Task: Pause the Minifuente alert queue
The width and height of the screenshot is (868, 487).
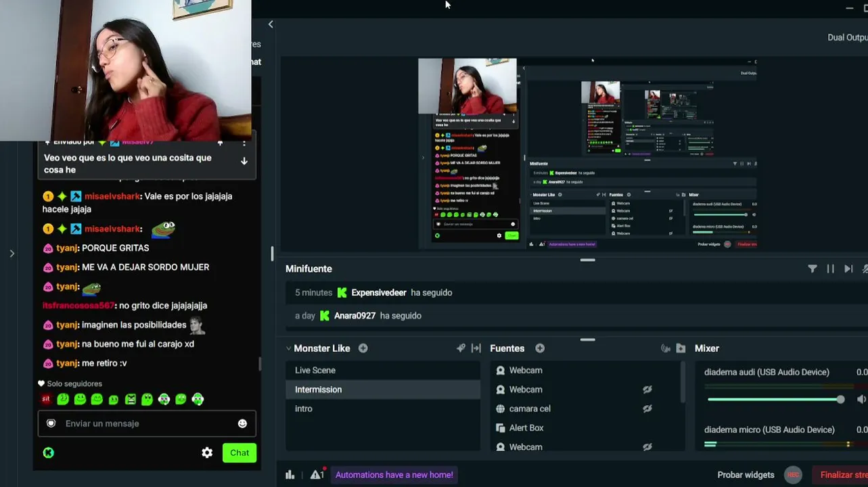Action: click(x=830, y=269)
